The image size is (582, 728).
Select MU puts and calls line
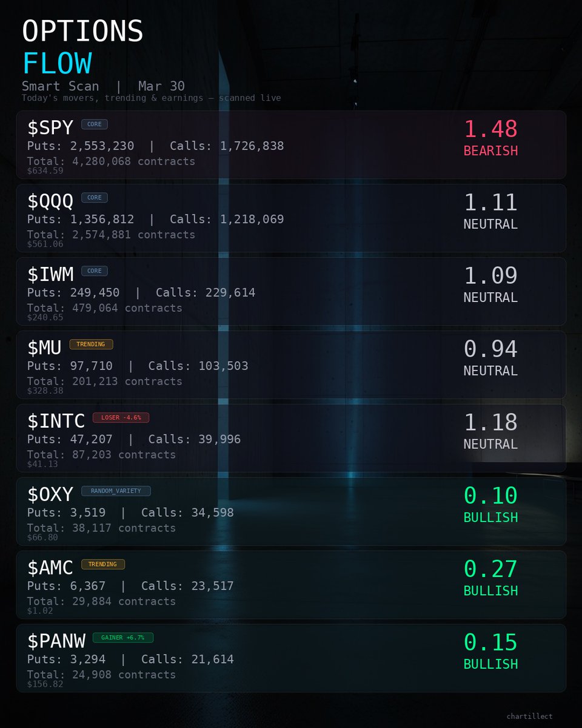138,366
